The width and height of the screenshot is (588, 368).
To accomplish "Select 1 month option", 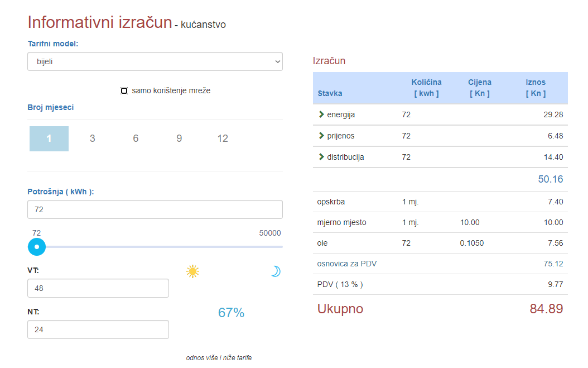I will [x=49, y=138].
